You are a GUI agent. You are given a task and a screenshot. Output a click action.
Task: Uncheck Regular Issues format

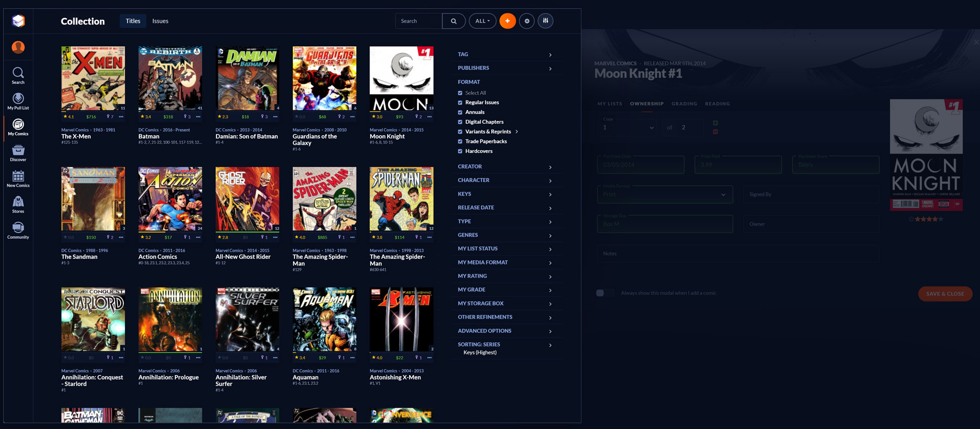pos(460,103)
